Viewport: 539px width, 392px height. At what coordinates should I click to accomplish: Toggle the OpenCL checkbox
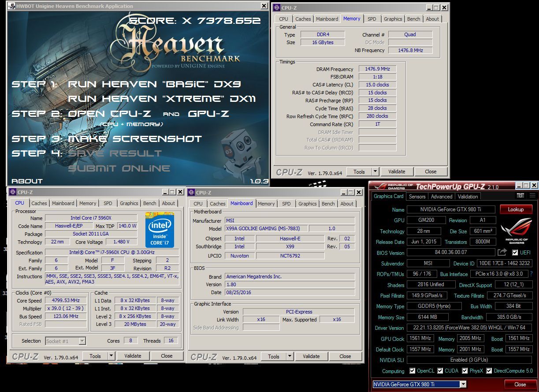coord(412,371)
